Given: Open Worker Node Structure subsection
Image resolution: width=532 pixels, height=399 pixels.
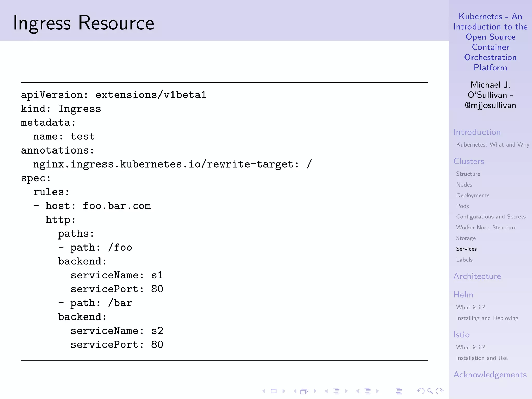Looking at the screenshot, I should (x=486, y=227).
